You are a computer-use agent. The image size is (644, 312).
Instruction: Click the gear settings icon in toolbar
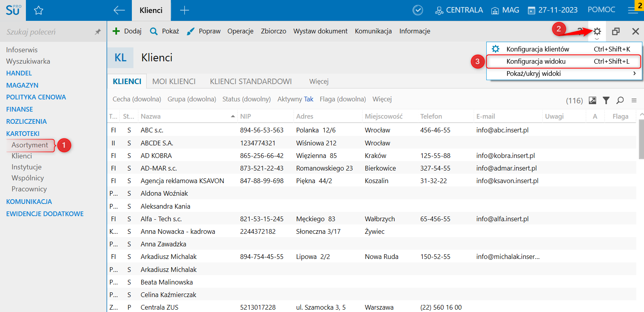597,31
